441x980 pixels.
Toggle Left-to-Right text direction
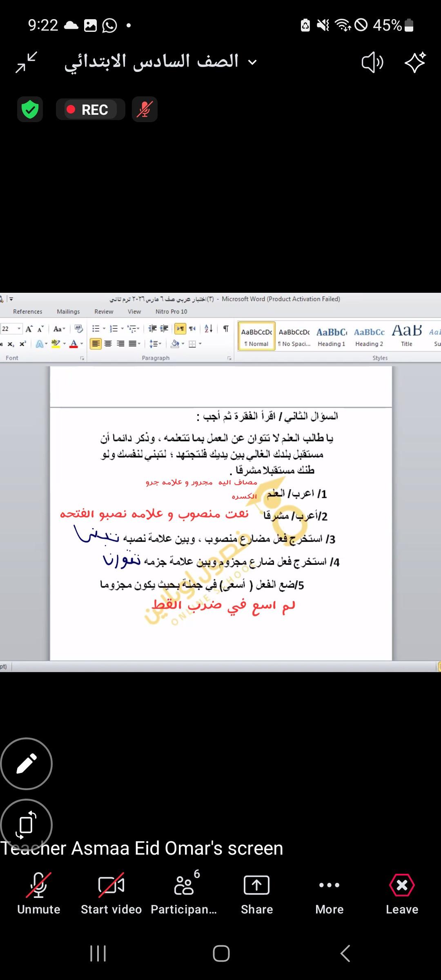(x=180, y=329)
